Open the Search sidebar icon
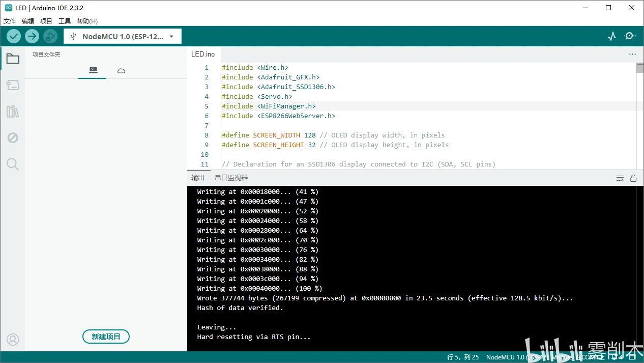Image resolution: width=644 pixels, height=363 pixels. [13, 164]
